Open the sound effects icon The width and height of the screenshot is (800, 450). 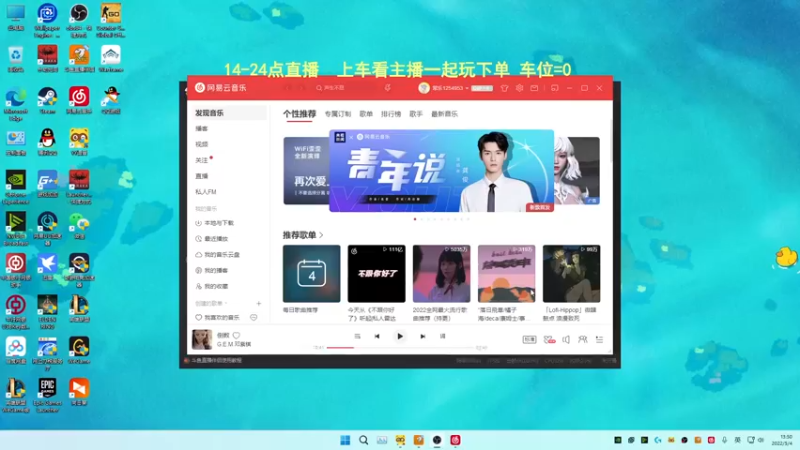(x=549, y=339)
